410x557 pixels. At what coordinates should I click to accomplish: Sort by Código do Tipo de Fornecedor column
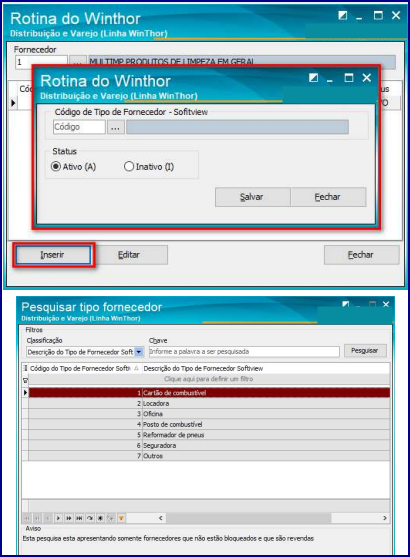(85, 368)
